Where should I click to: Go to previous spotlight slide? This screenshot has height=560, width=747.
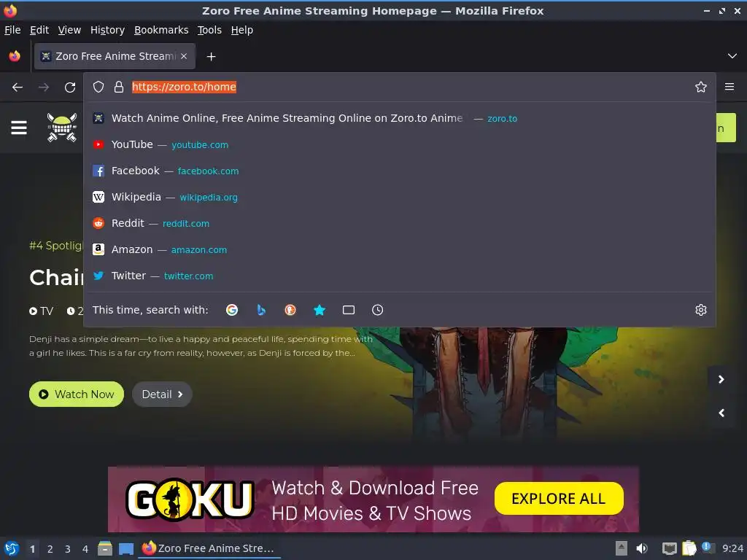point(721,413)
